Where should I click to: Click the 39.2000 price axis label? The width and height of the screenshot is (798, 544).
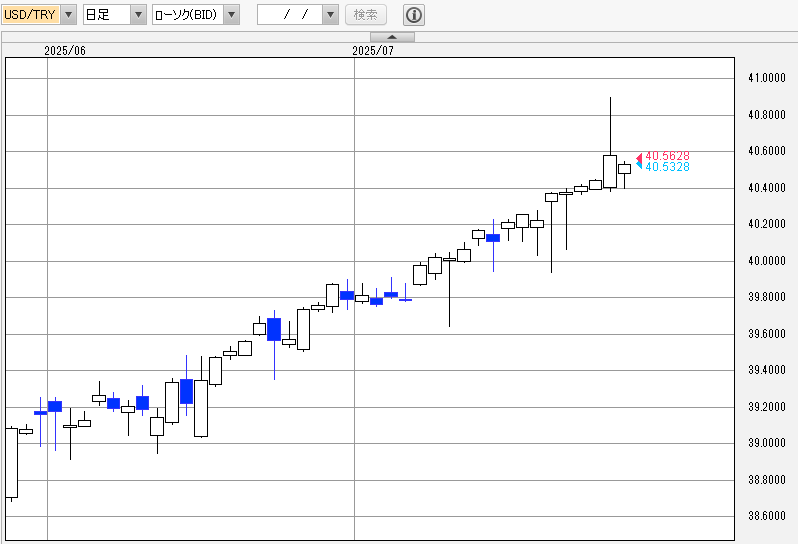(x=767, y=407)
